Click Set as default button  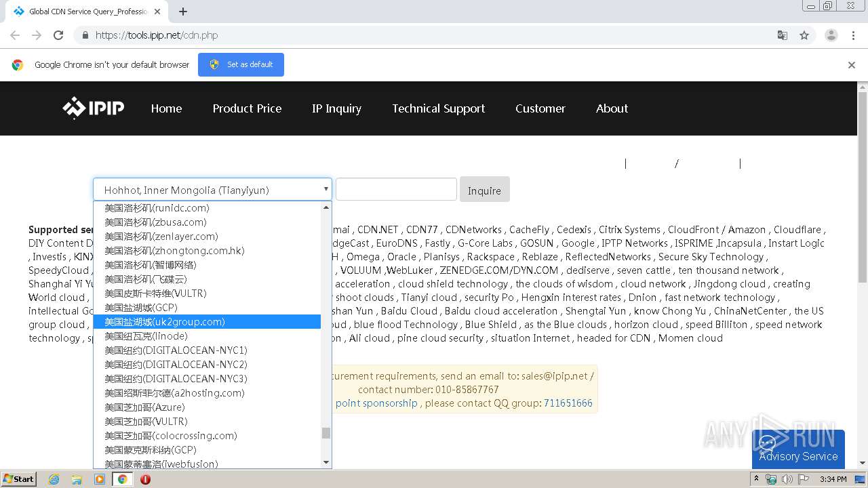pyautogui.click(x=241, y=64)
